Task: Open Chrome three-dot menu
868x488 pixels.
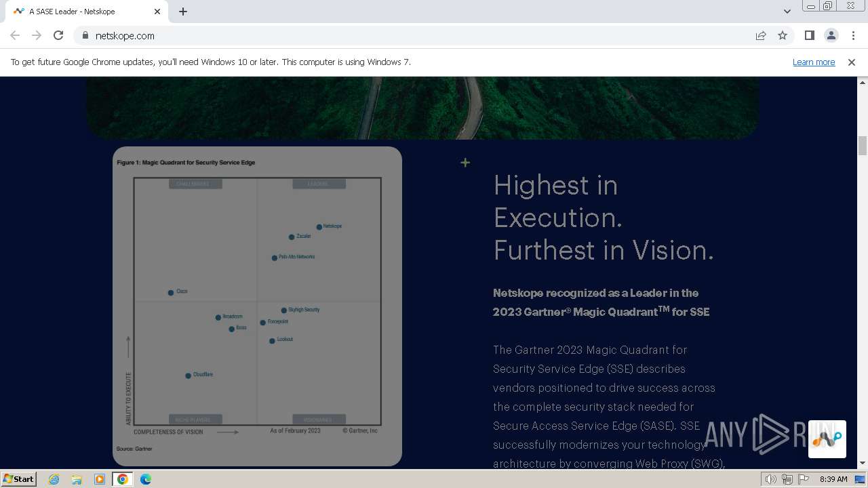Action: click(853, 35)
